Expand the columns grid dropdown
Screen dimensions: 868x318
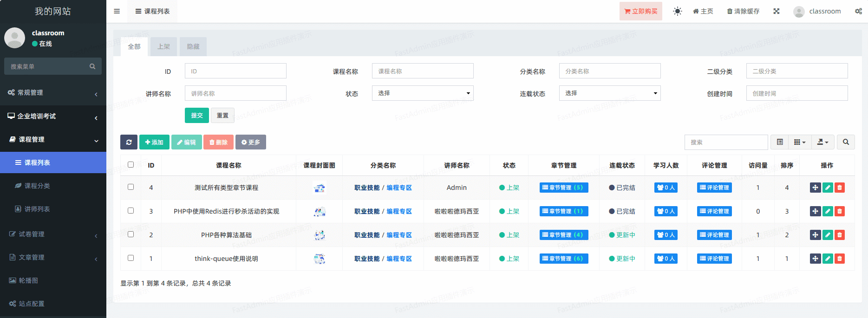point(799,142)
